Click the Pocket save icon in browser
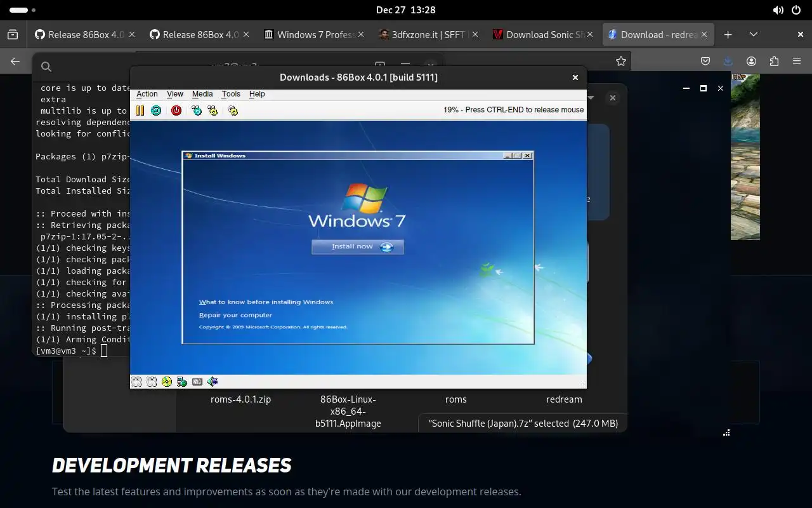 [705, 61]
